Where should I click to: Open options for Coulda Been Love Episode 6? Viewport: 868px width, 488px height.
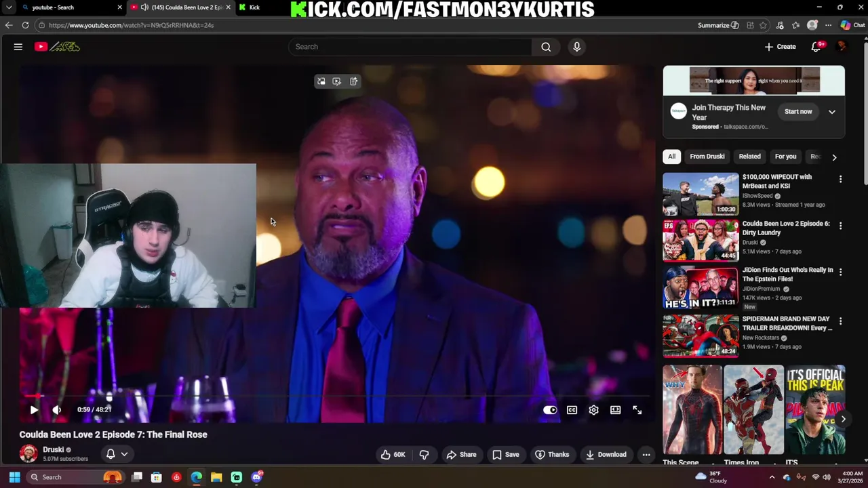(840, 226)
